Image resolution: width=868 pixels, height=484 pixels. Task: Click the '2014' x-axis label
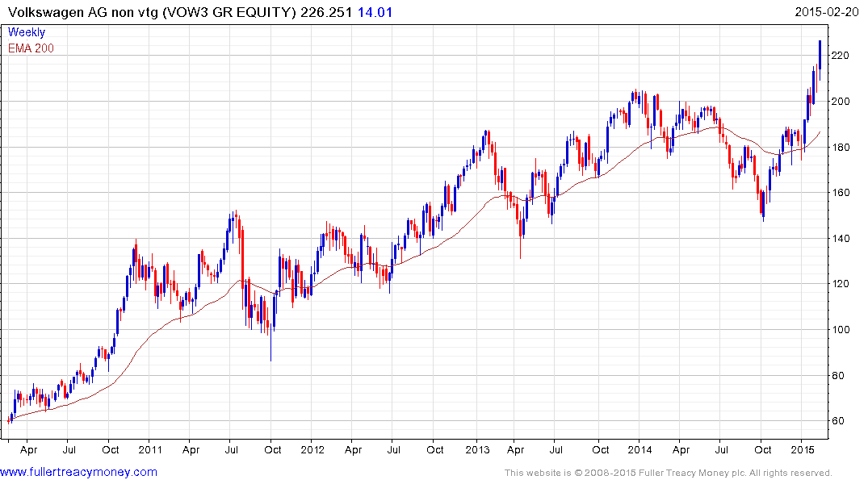(x=639, y=449)
